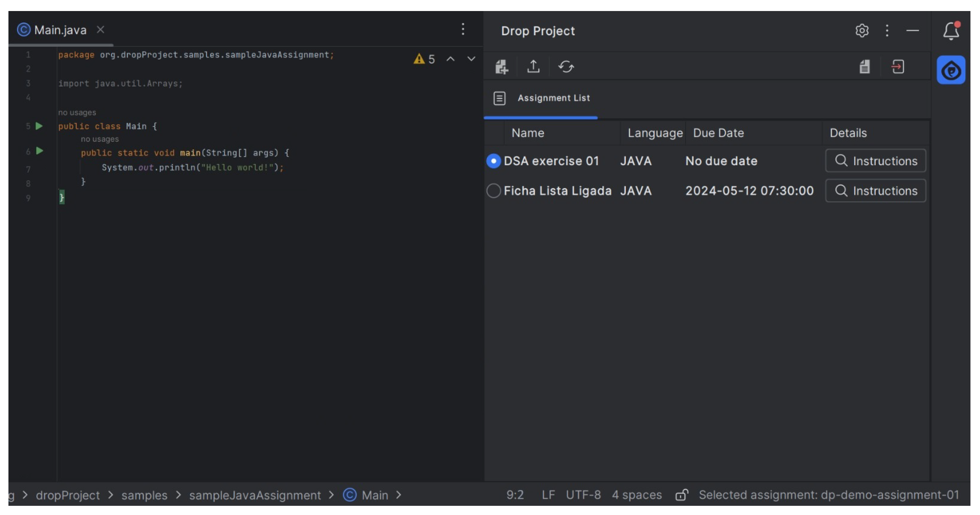The image size is (980, 515).
Task: Click the 9:2 caret position indicator
Action: [x=515, y=495]
